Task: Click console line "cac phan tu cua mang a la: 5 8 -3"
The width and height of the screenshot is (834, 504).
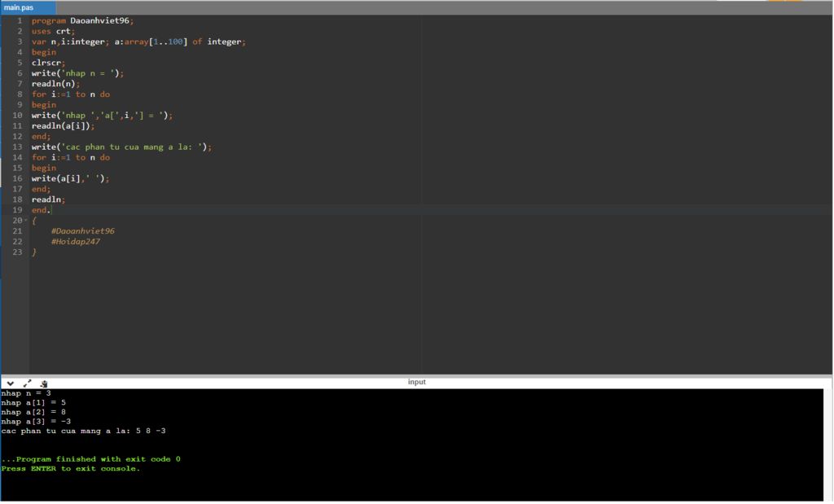Action: point(84,432)
